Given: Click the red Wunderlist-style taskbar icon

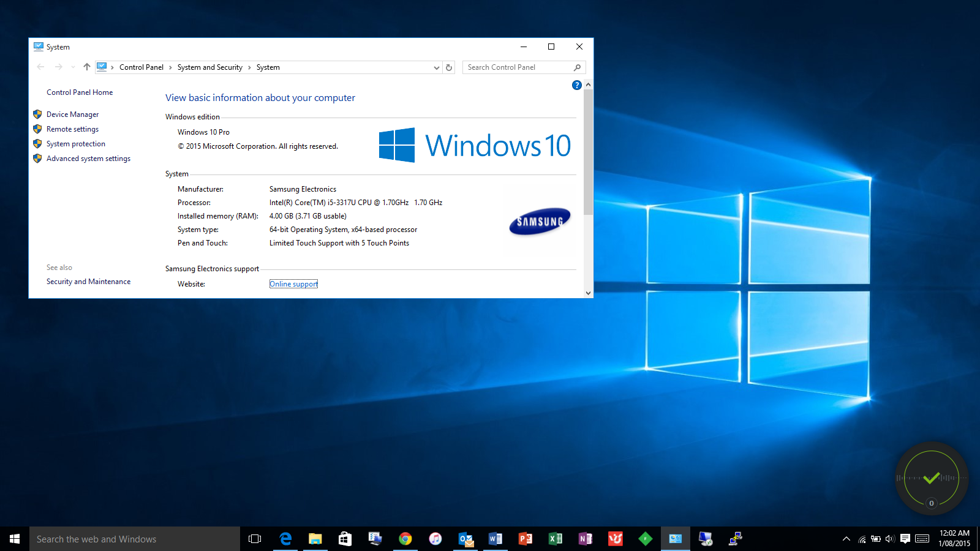Looking at the screenshot, I should click(615, 539).
